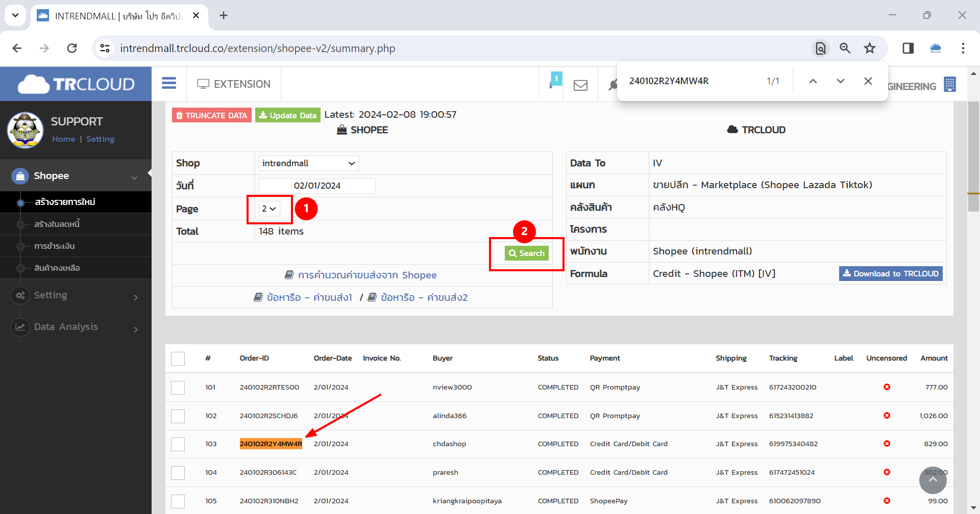This screenshot has width=980, height=514.
Task: Open site information icon in address bar
Action: point(105,48)
